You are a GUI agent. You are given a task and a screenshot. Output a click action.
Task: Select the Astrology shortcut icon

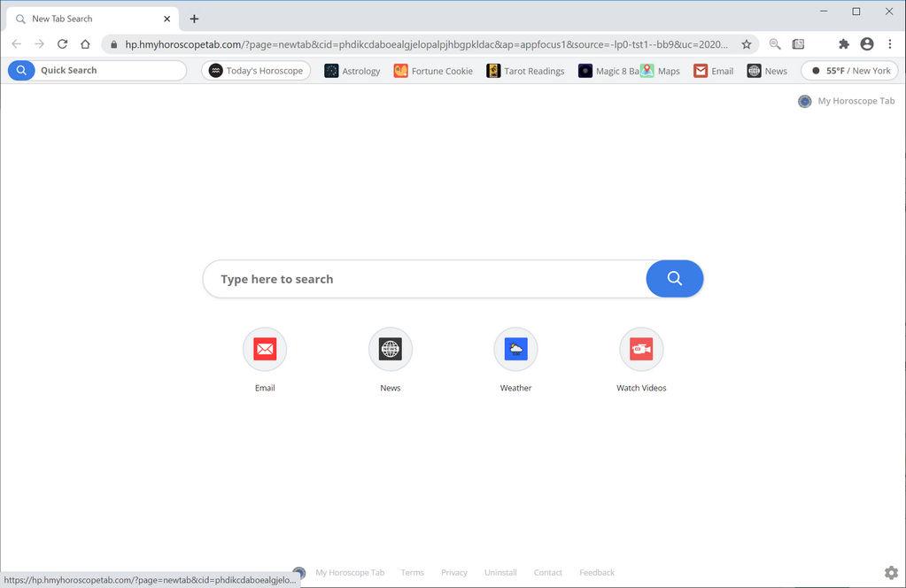[x=352, y=70]
